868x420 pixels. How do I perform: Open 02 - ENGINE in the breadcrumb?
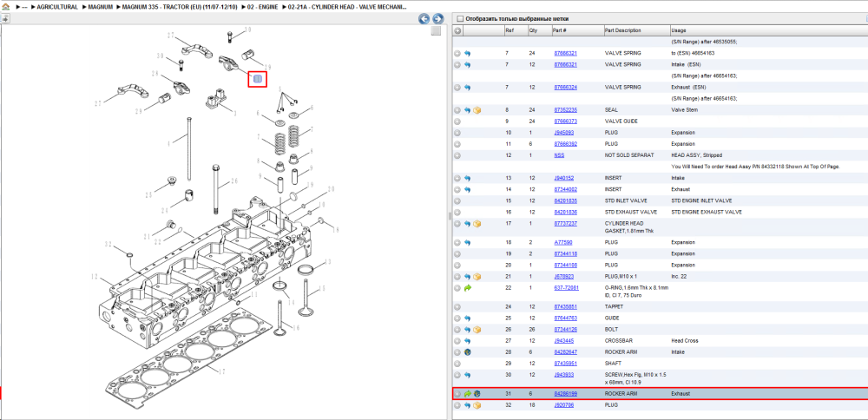pyautogui.click(x=263, y=7)
